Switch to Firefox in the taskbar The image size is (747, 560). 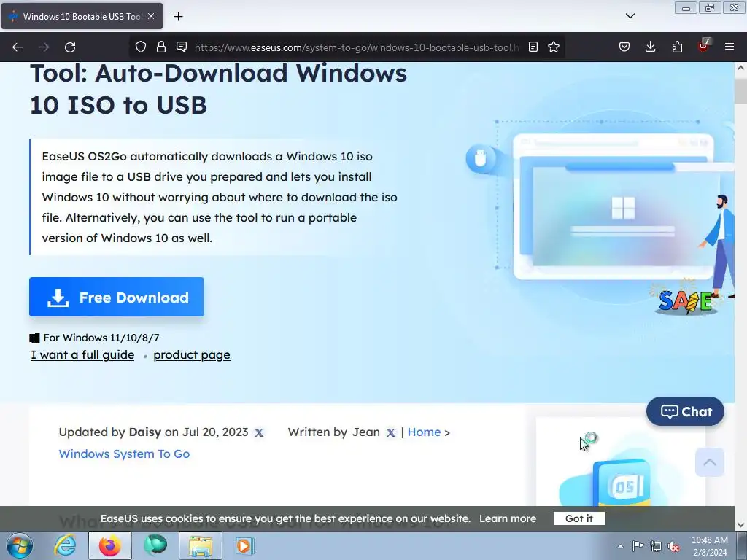coord(110,545)
